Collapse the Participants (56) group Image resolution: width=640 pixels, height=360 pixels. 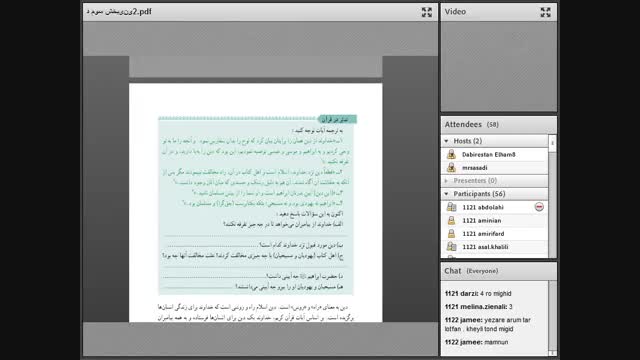(446, 194)
